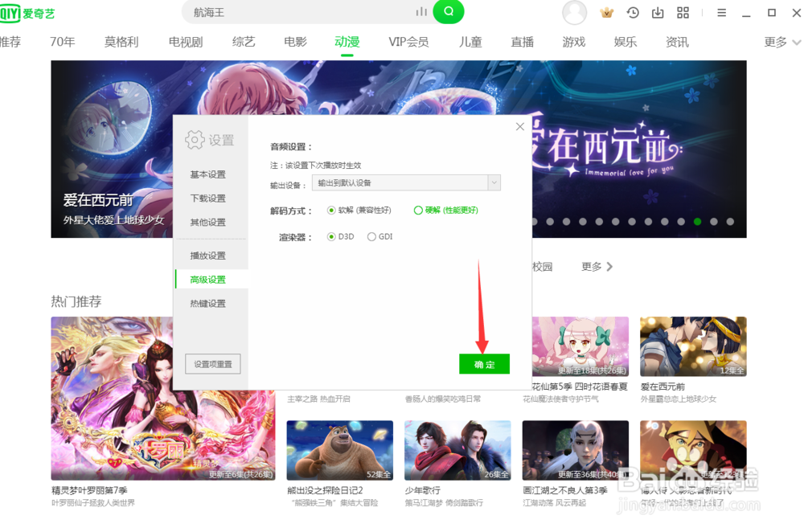
Task: Open the 画江湖之不良人第3季 thumbnail
Action: [x=576, y=451]
